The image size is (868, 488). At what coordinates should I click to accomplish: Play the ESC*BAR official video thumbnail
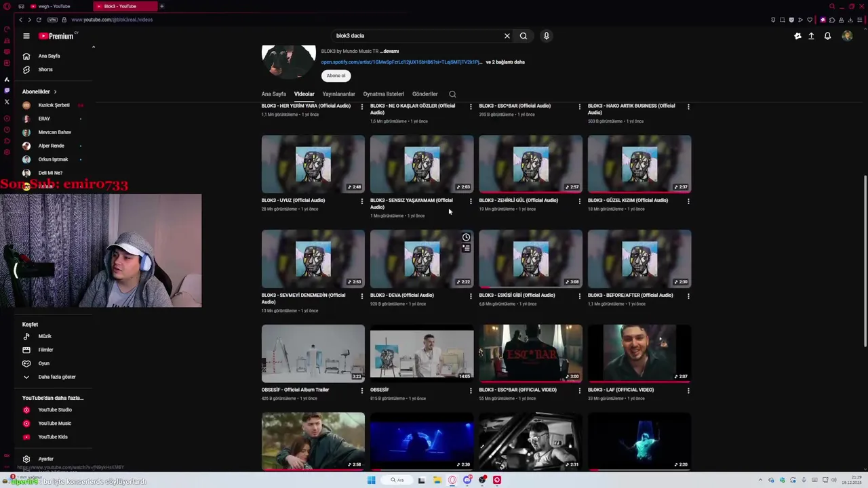530,354
